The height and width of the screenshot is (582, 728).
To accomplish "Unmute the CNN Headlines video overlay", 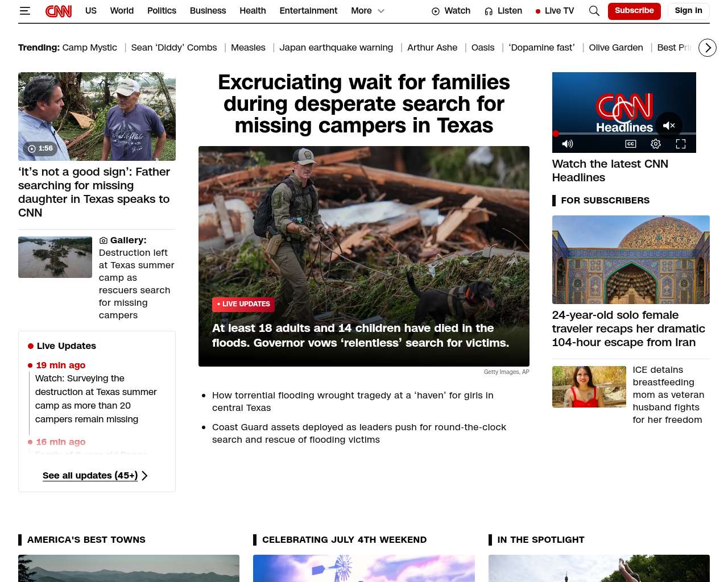I will (669, 126).
